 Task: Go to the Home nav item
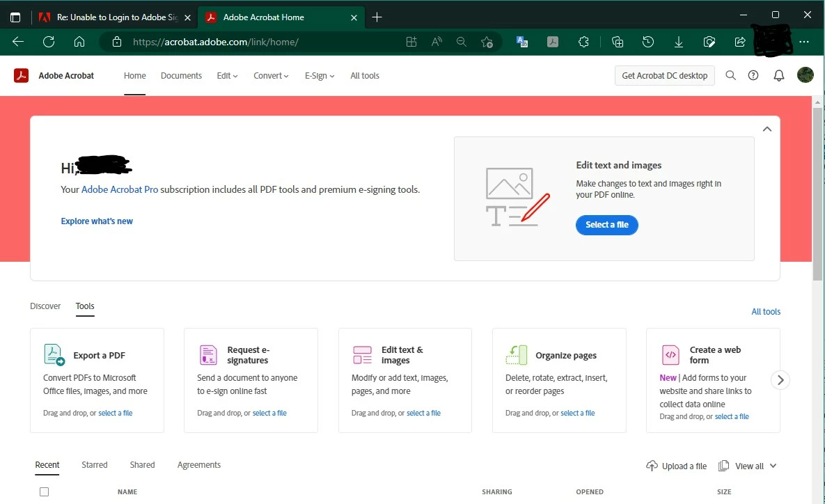(x=134, y=76)
